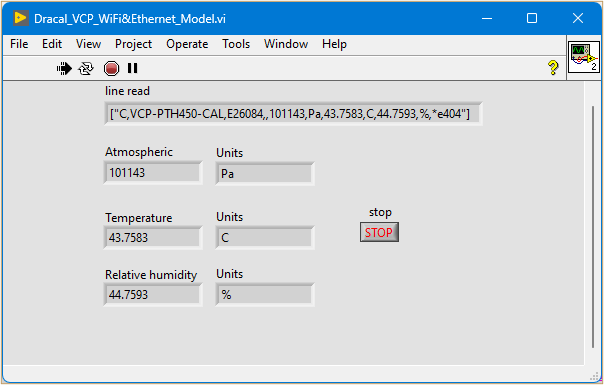The image size is (604, 385).
Task: Open the View menu
Action: click(89, 44)
